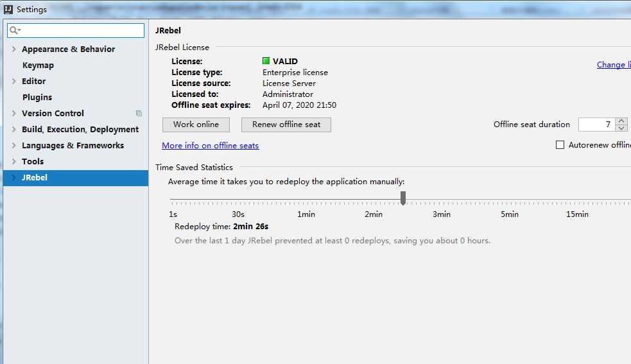This screenshot has width=631, height=364.
Task: Click the green VALID license status indicator
Action: coord(266,61)
